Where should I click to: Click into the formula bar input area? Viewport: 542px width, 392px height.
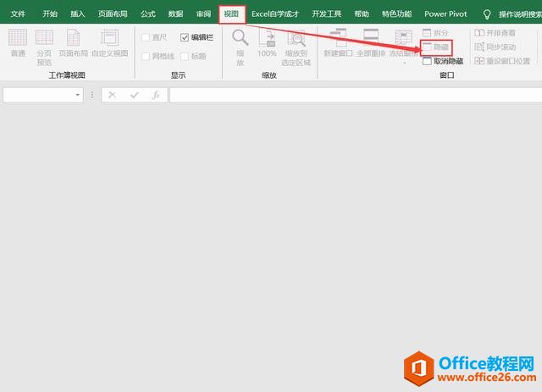356,95
